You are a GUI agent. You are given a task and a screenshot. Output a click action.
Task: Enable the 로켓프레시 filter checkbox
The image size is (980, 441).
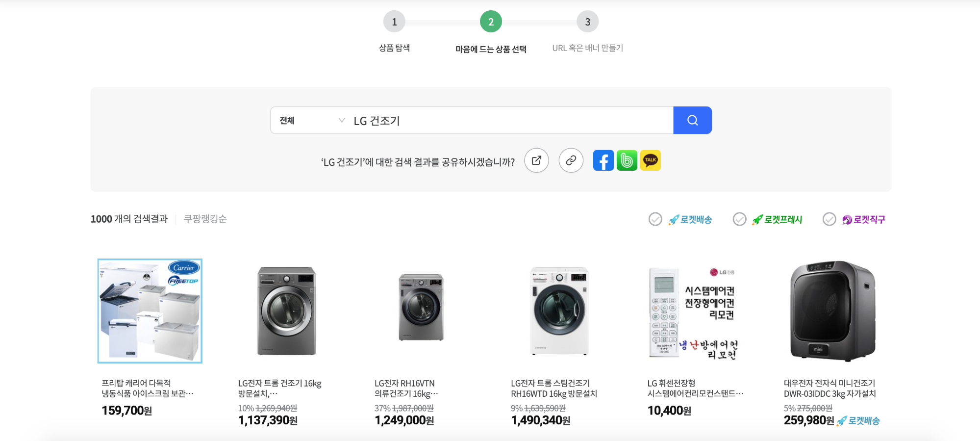pyautogui.click(x=739, y=219)
